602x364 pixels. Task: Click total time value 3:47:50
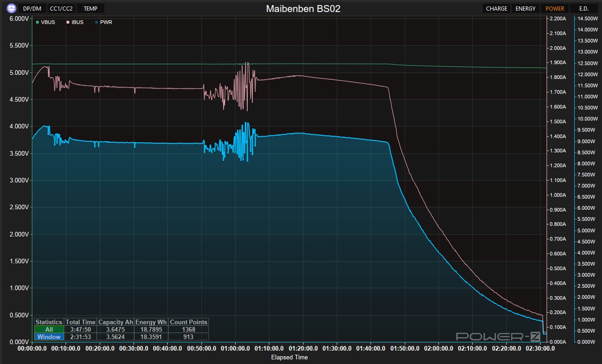click(80, 329)
